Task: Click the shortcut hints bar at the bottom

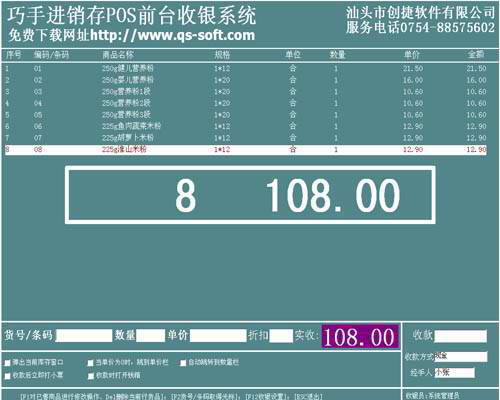Action: click(171, 396)
